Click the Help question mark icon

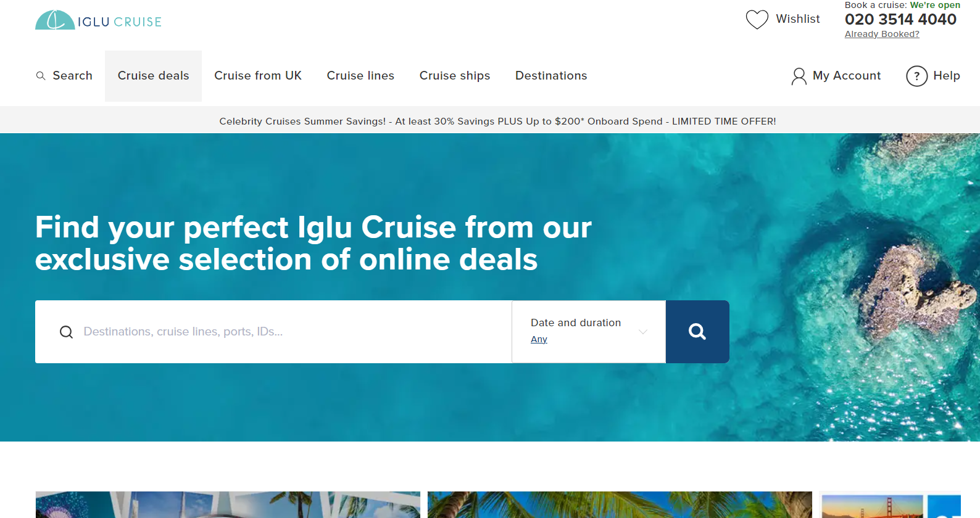coord(916,76)
